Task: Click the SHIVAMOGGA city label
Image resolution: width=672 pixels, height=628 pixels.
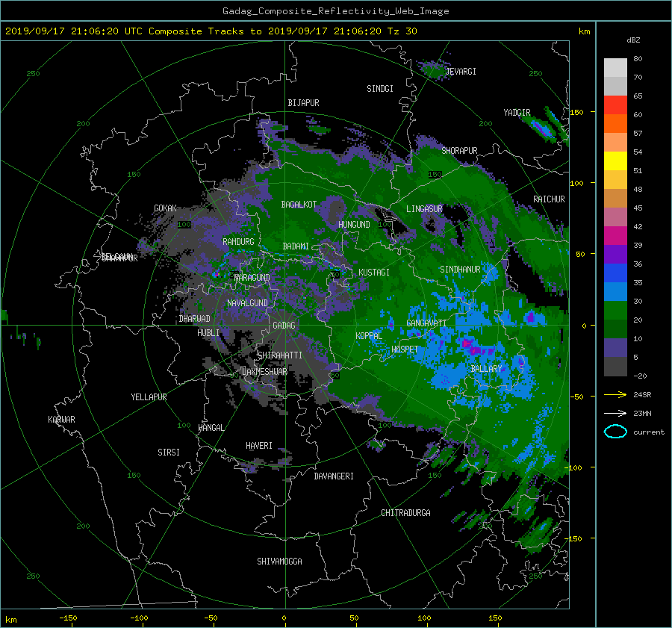Action: tap(279, 562)
